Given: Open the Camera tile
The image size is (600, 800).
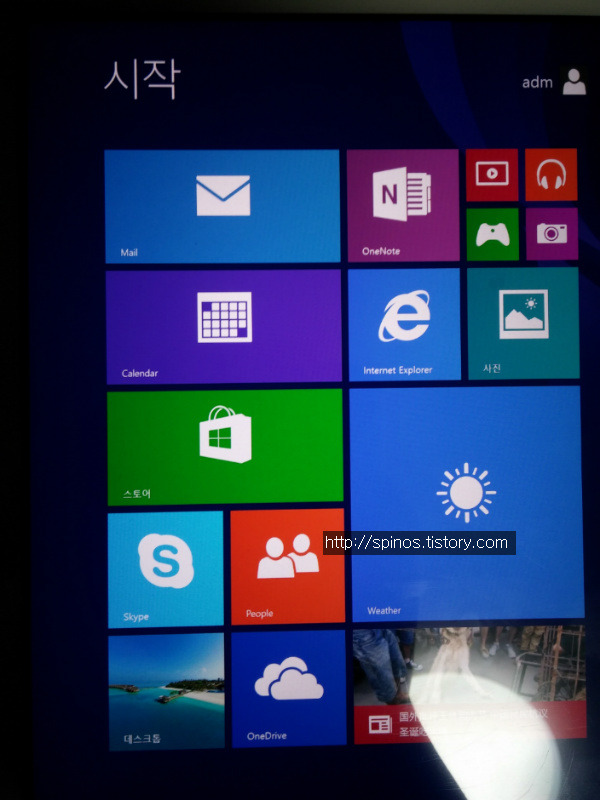Looking at the screenshot, I should point(552,234).
